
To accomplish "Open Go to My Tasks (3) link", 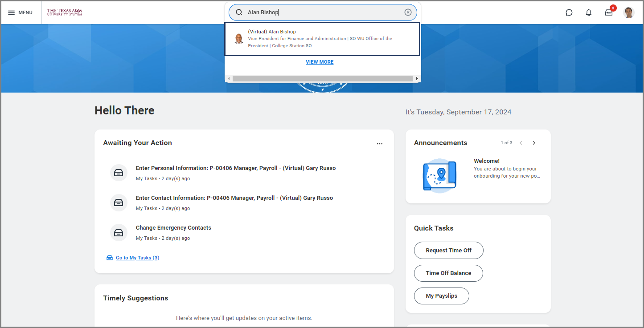I will click(137, 258).
